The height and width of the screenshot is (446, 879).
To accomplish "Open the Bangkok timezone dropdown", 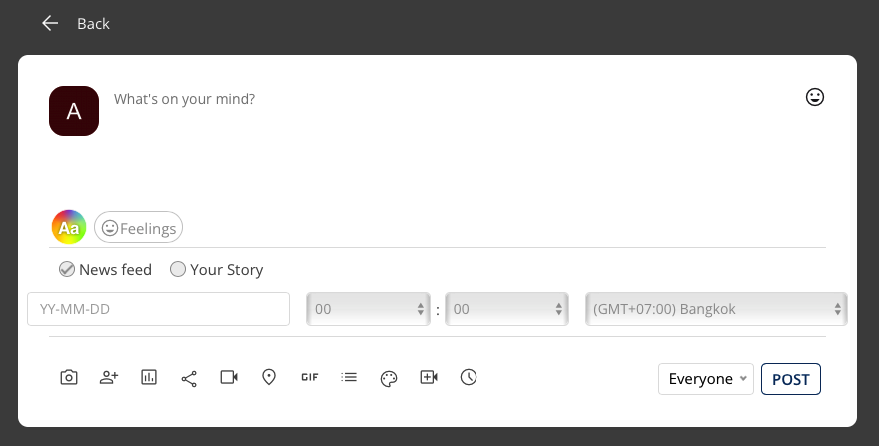I will pos(716,309).
